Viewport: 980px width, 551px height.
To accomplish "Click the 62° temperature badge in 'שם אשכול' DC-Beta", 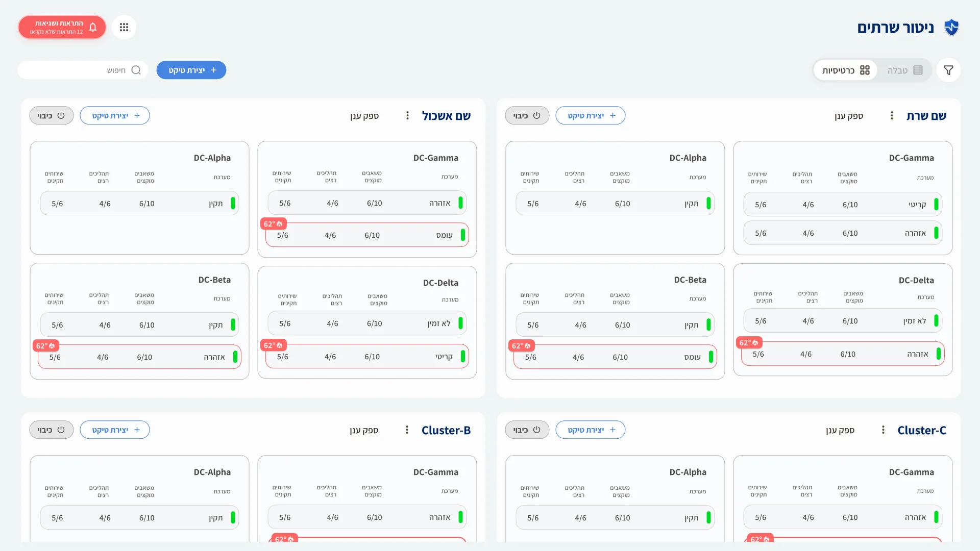I will pos(46,346).
